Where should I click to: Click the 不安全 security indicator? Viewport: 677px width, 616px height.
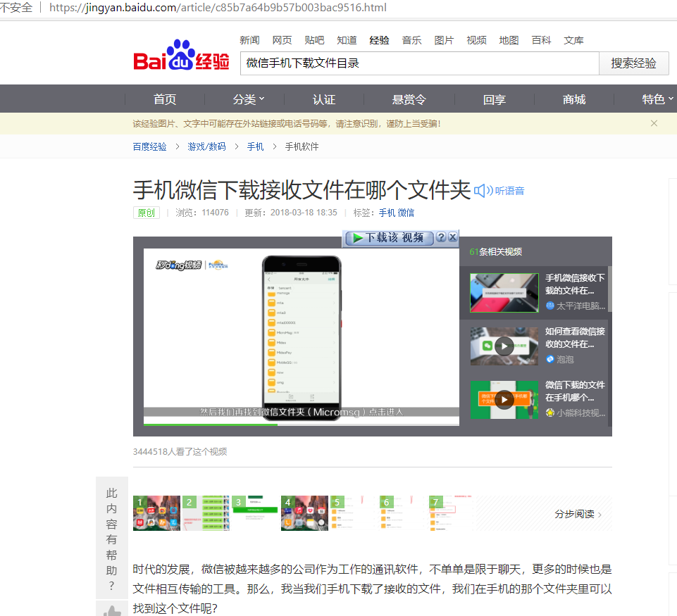coord(16,8)
